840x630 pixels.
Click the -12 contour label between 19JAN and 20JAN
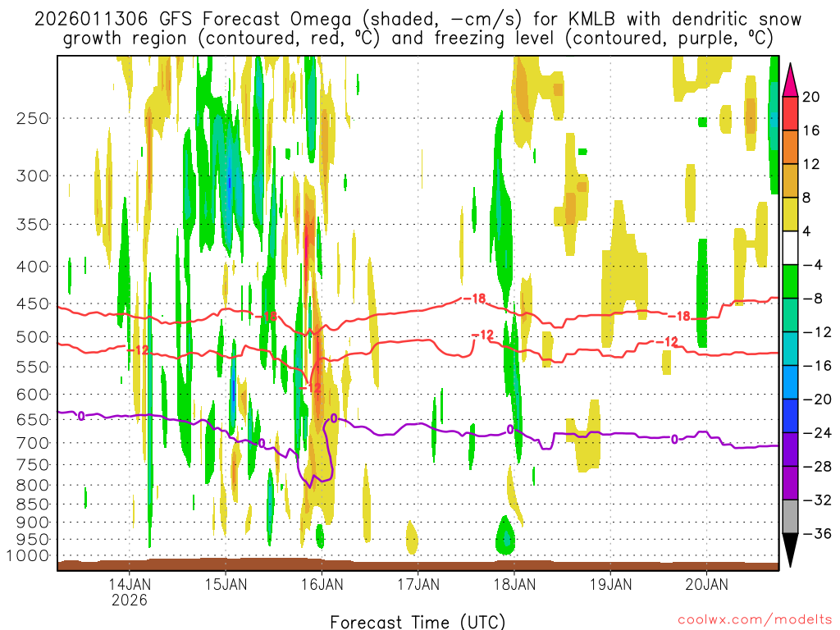coord(667,342)
